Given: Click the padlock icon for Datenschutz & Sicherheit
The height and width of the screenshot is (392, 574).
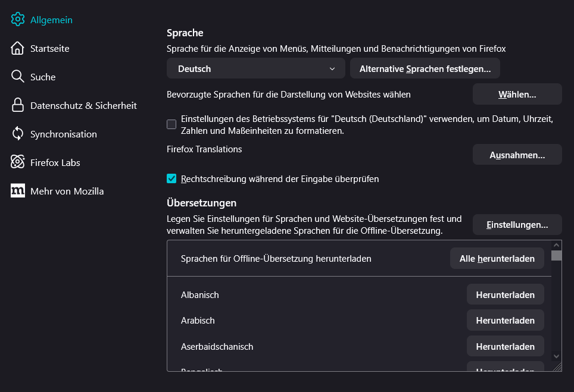Looking at the screenshot, I should pyautogui.click(x=18, y=105).
